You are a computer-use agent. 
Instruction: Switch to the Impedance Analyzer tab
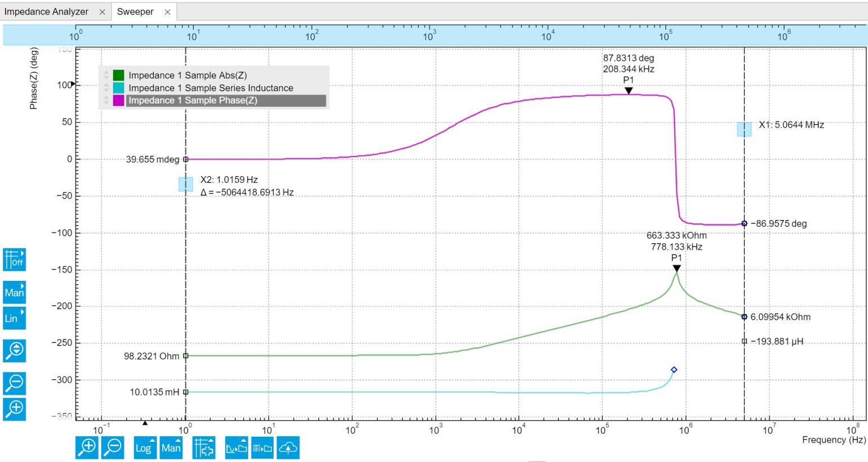tap(47, 12)
